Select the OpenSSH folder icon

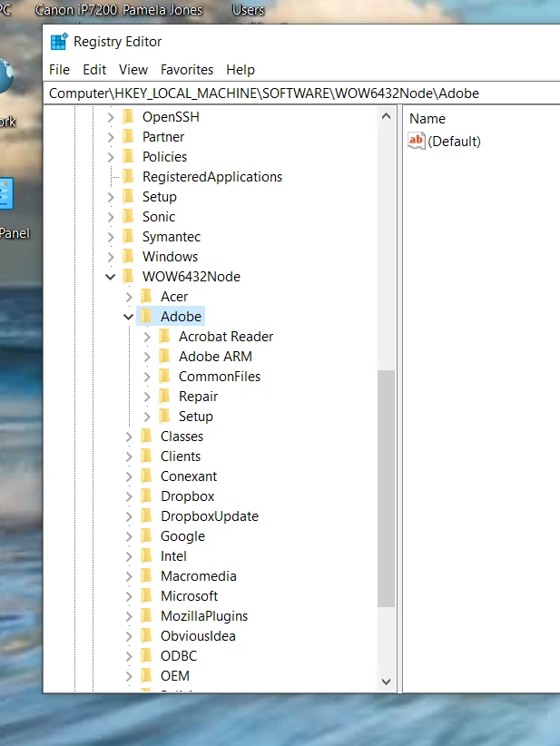click(x=128, y=116)
